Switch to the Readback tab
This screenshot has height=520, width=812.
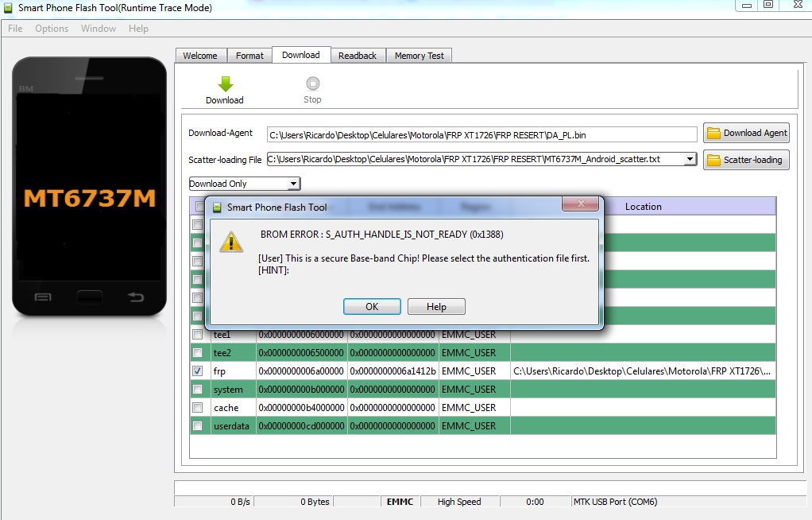358,56
